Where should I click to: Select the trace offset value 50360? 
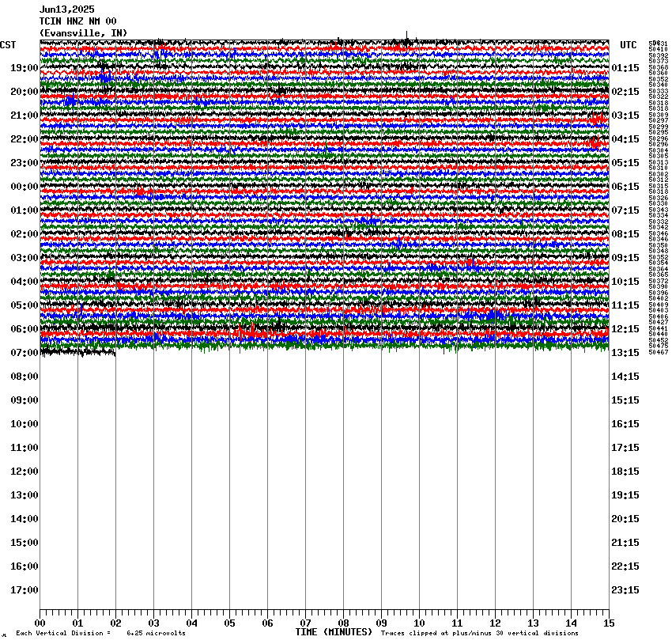659,74
